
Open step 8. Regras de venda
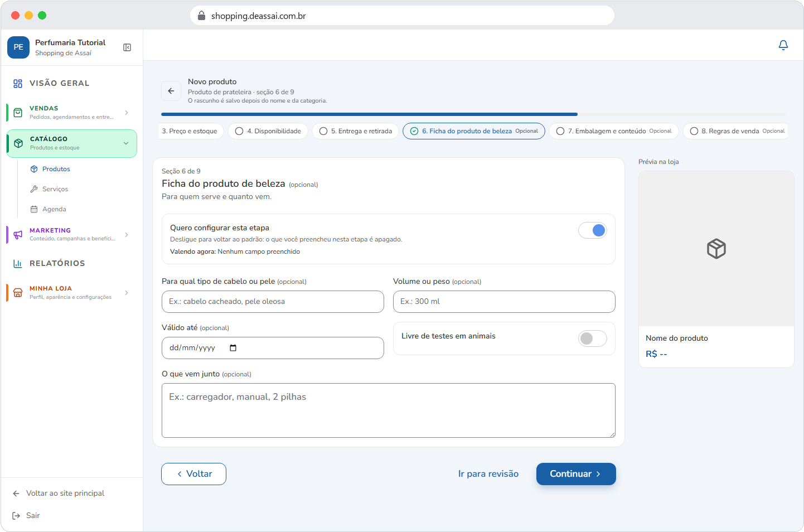click(x=736, y=131)
